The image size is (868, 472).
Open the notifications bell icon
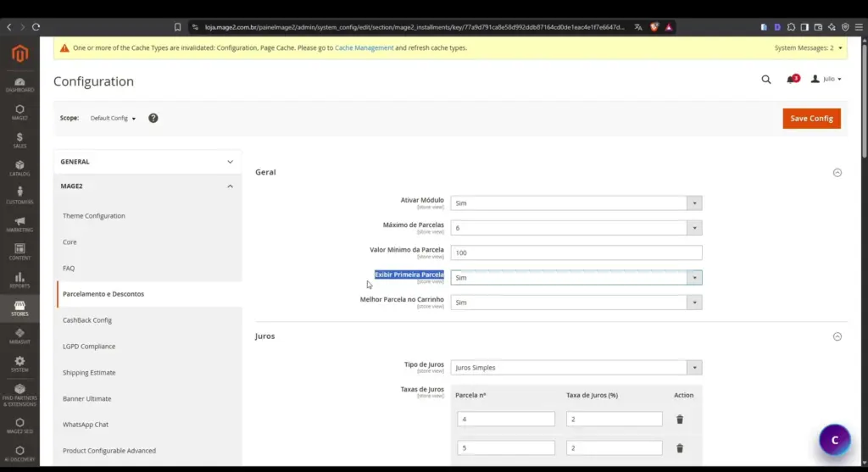(792, 79)
